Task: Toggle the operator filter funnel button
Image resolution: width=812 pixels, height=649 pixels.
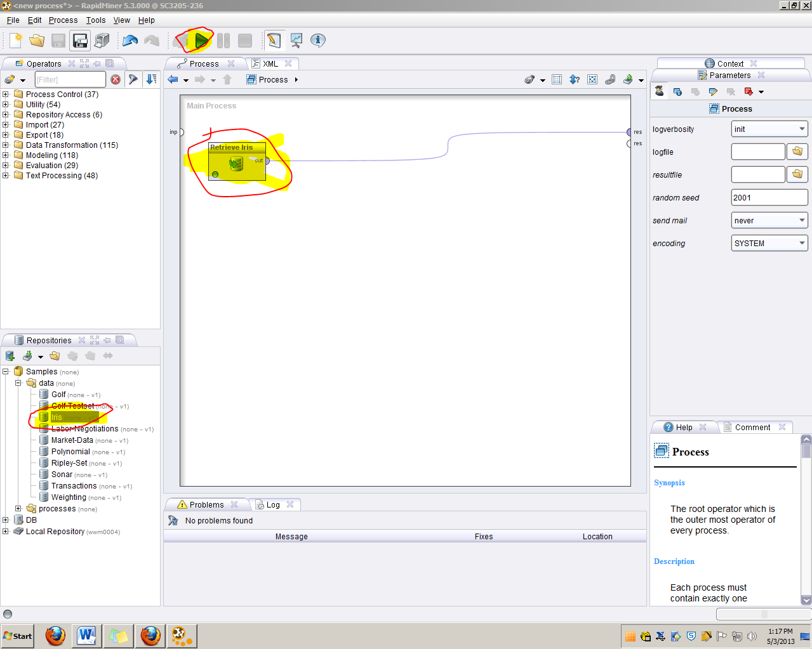Action: [x=133, y=79]
